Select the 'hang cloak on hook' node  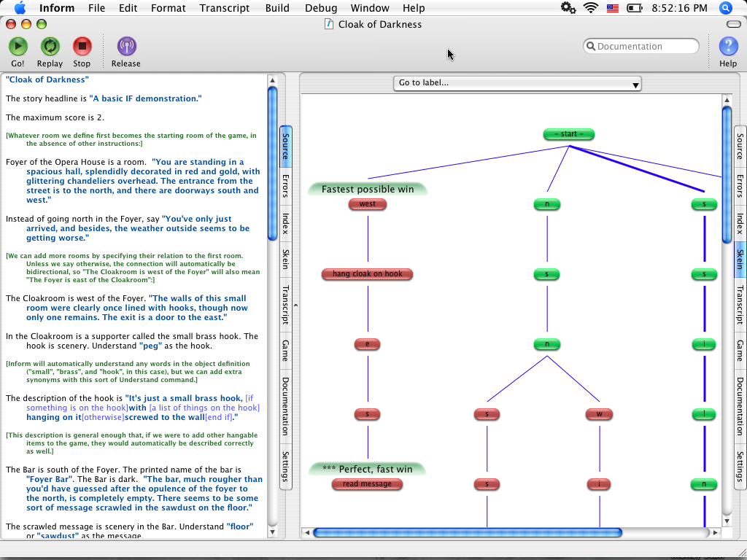pyautogui.click(x=368, y=274)
